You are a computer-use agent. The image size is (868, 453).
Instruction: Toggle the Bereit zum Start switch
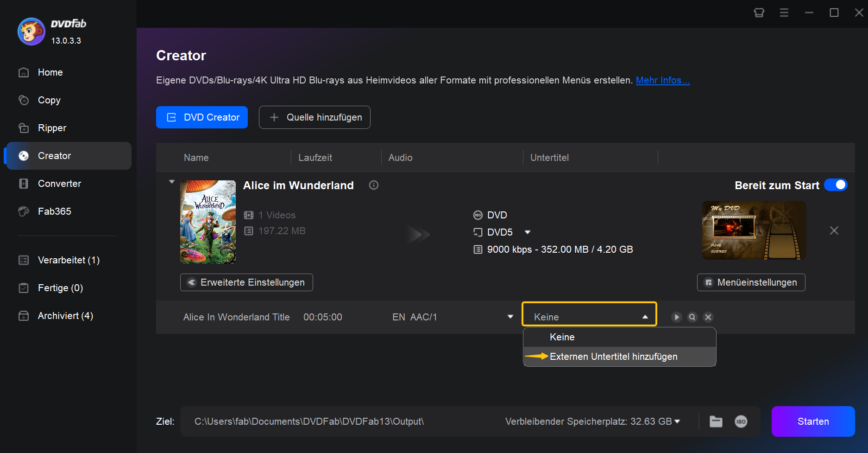click(836, 185)
